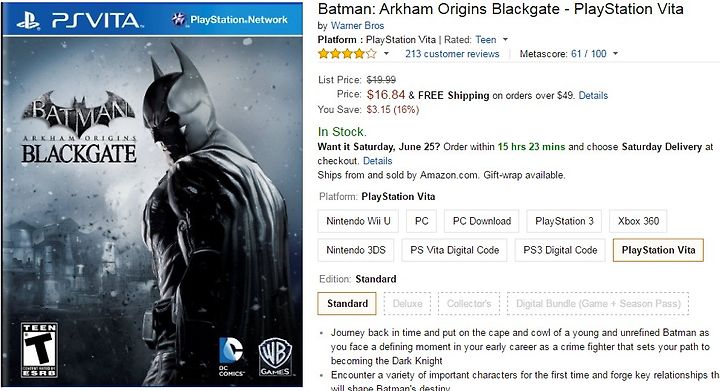
Task: Click the star rating icons
Action: [347, 54]
